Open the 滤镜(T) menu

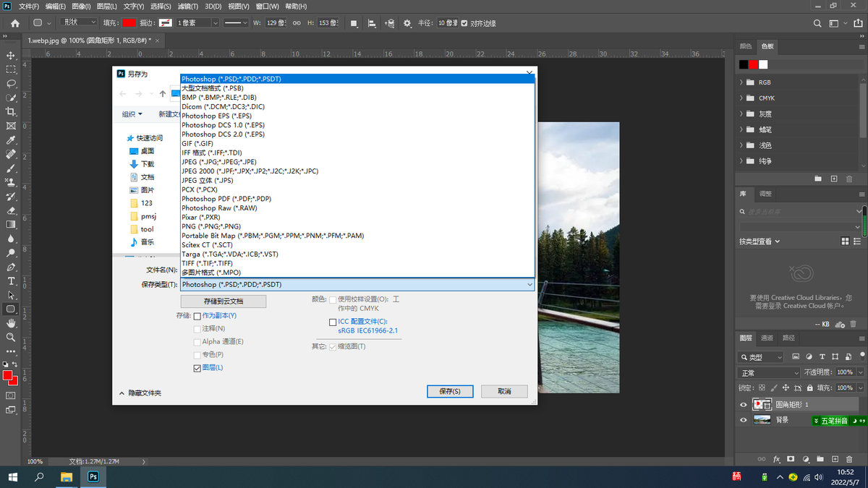click(x=187, y=6)
